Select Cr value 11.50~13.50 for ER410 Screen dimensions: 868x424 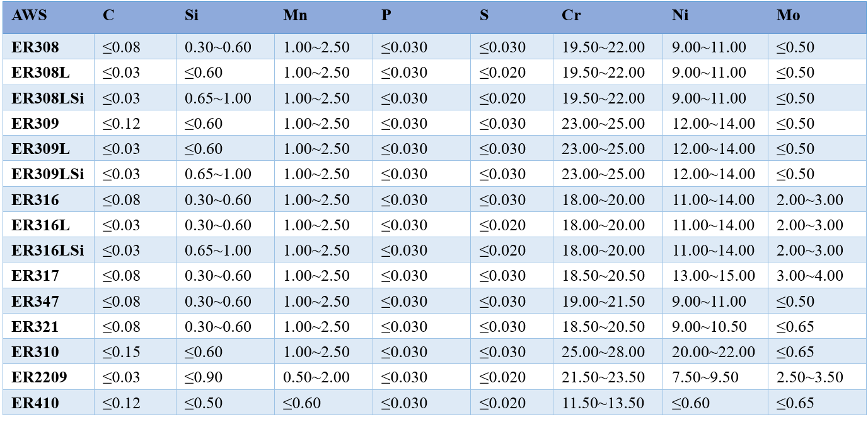(x=603, y=403)
